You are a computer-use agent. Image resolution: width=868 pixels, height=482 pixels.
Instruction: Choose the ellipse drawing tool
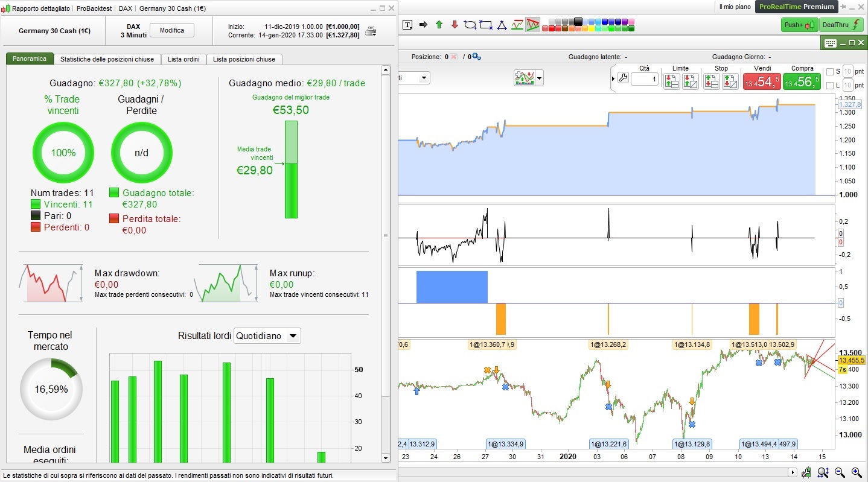point(470,25)
